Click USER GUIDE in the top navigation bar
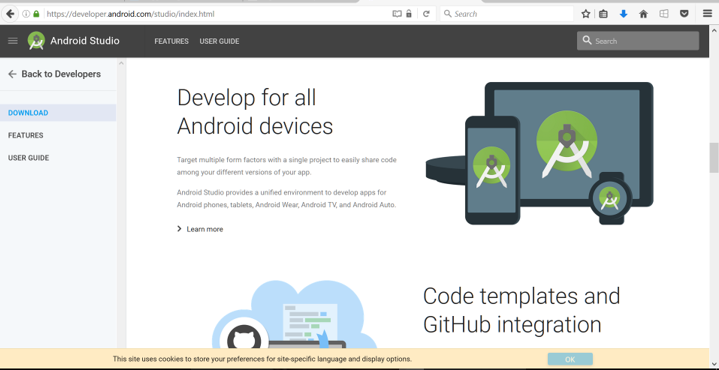Image resolution: width=719 pixels, height=370 pixels. pos(219,41)
